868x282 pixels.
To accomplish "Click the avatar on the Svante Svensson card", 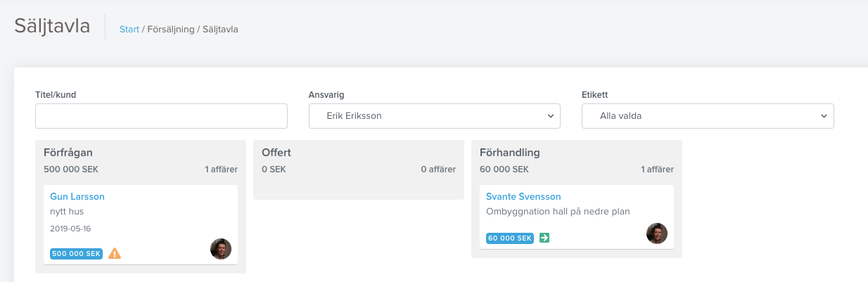I will (657, 233).
